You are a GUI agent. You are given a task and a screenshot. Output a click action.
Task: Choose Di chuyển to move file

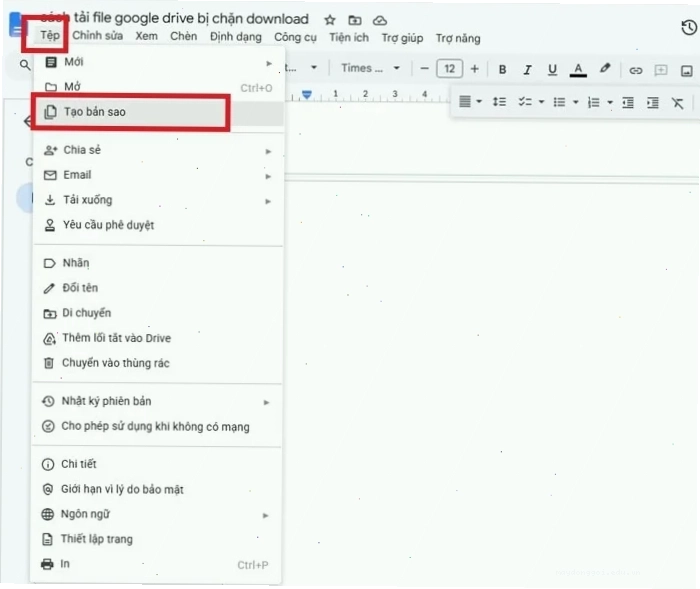(158, 313)
